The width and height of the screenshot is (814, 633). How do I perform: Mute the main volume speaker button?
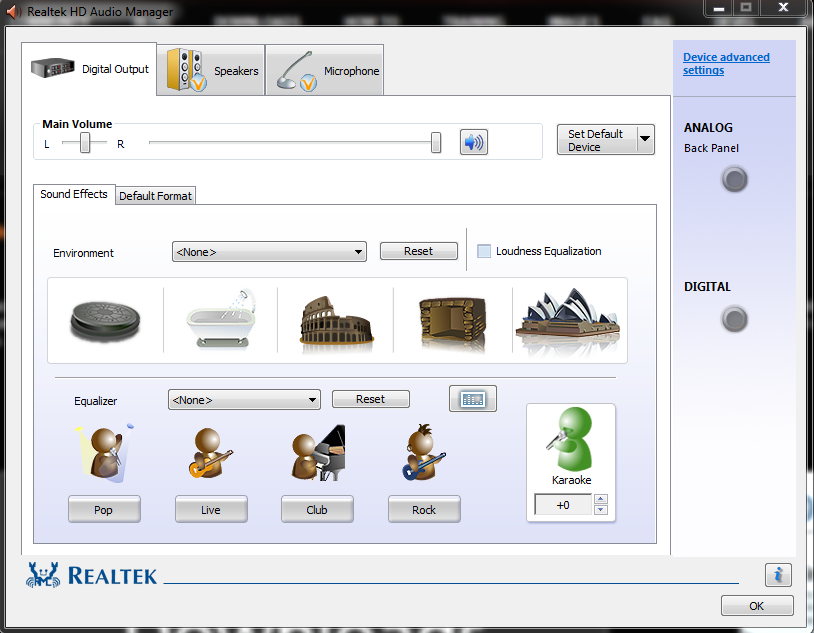(473, 142)
